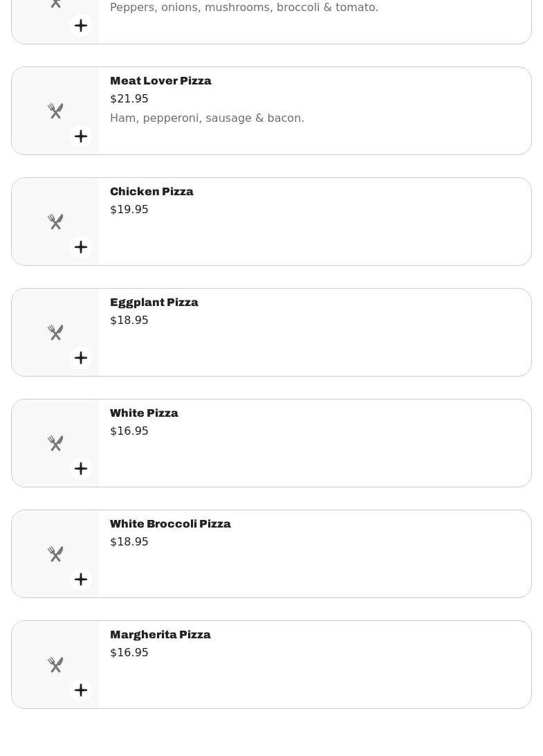543x756 pixels.
Task: Open White Broccoli Pizza name link
Action: pyautogui.click(x=170, y=524)
